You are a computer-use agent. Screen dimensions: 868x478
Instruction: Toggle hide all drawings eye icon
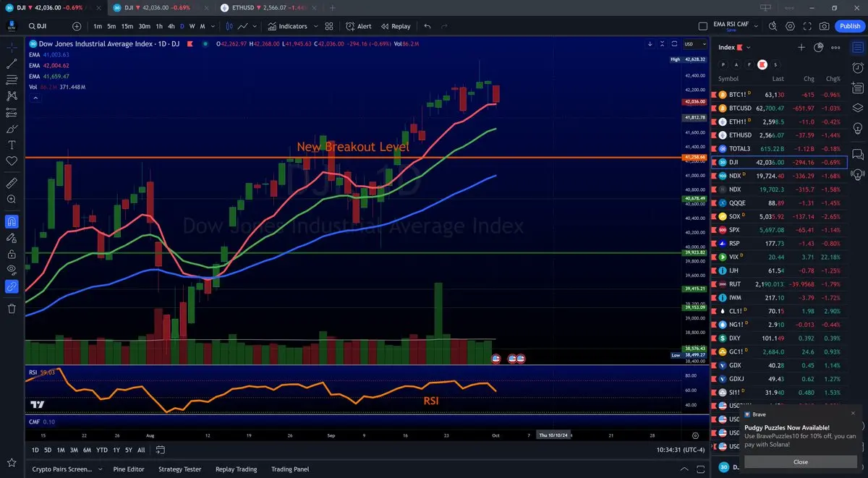pos(12,270)
